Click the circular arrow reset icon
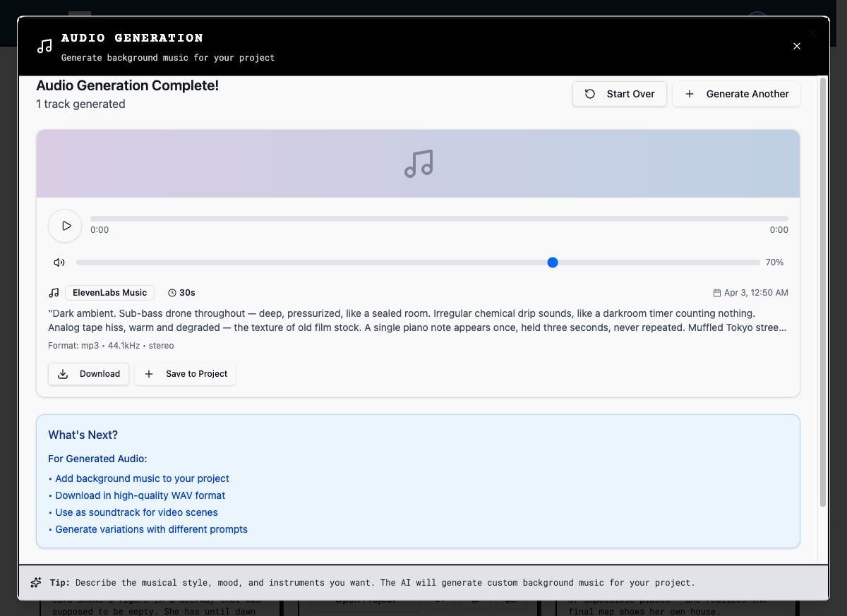 [x=590, y=94]
